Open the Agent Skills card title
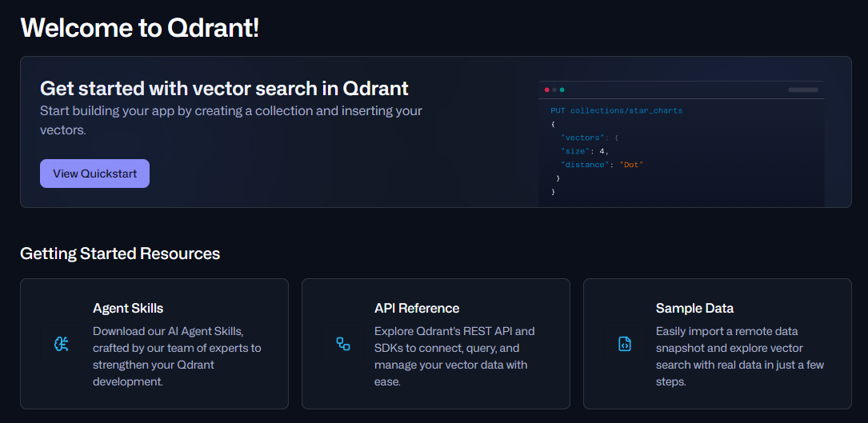Screen dimensions: 868x423 click(128, 309)
